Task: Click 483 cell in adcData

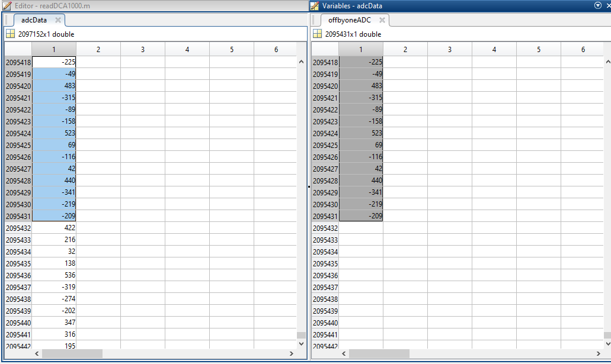Action: click(x=54, y=86)
